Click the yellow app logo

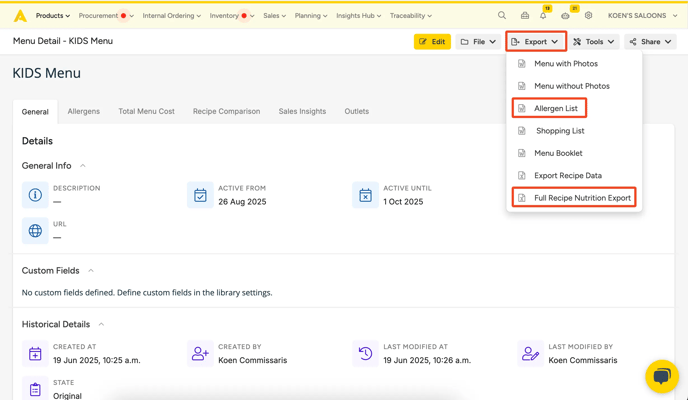click(x=20, y=16)
